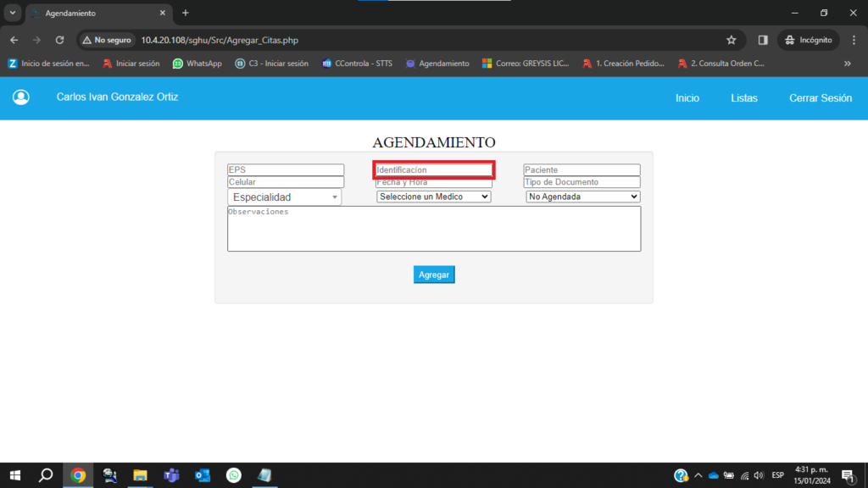The width and height of the screenshot is (868, 488).
Task: Bookmark this page with the star icon
Action: click(x=731, y=40)
